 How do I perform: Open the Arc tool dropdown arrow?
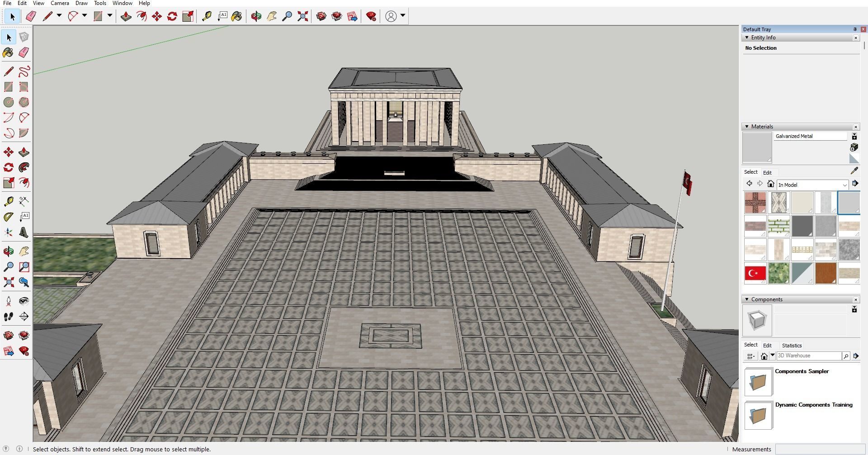click(x=85, y=15)
